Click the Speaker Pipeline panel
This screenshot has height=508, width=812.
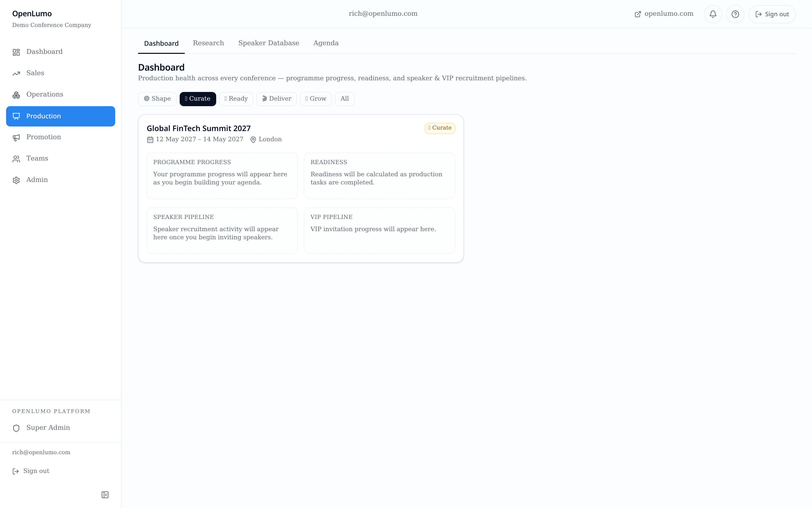tap(222, 230)
